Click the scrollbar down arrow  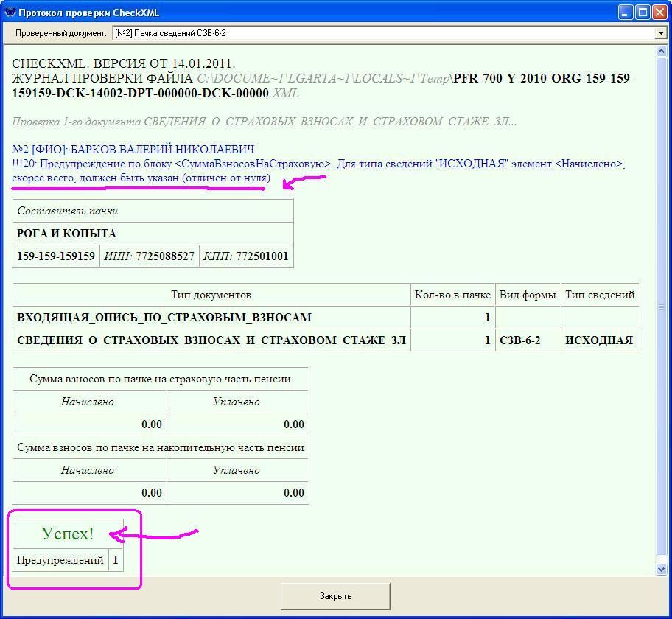tap(661, 569)
